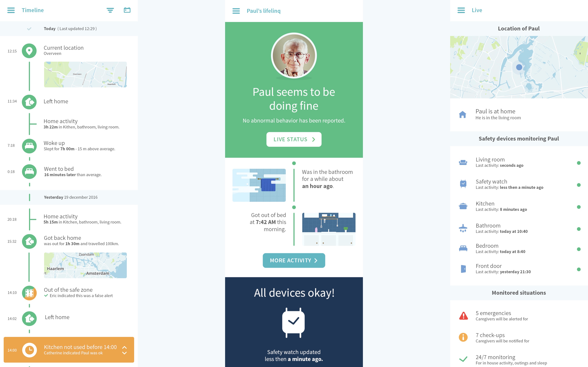This screenshot has height=367, width=588.
Task: Expand the 'More Activity' section
Action: [x=294, y=260]
